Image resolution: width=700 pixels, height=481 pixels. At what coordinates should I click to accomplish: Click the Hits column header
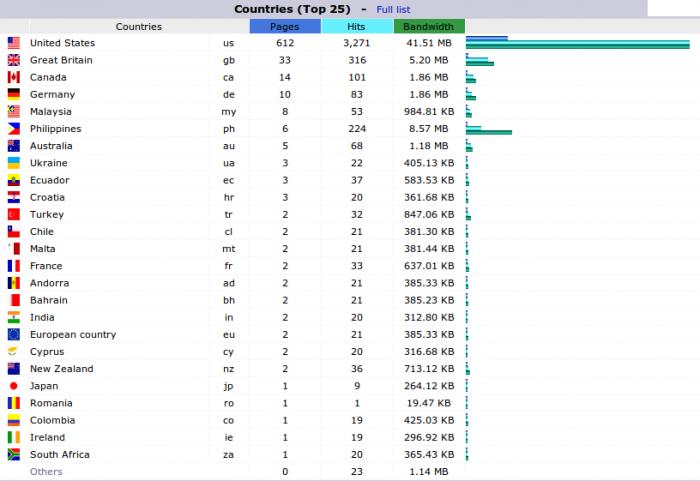tap(356, 26)
